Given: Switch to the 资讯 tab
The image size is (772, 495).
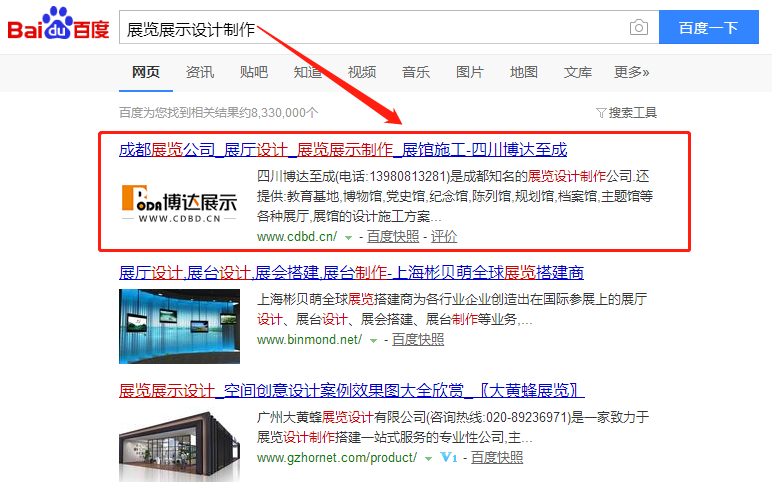Looking at the screenshot, I should coord(199,72).
